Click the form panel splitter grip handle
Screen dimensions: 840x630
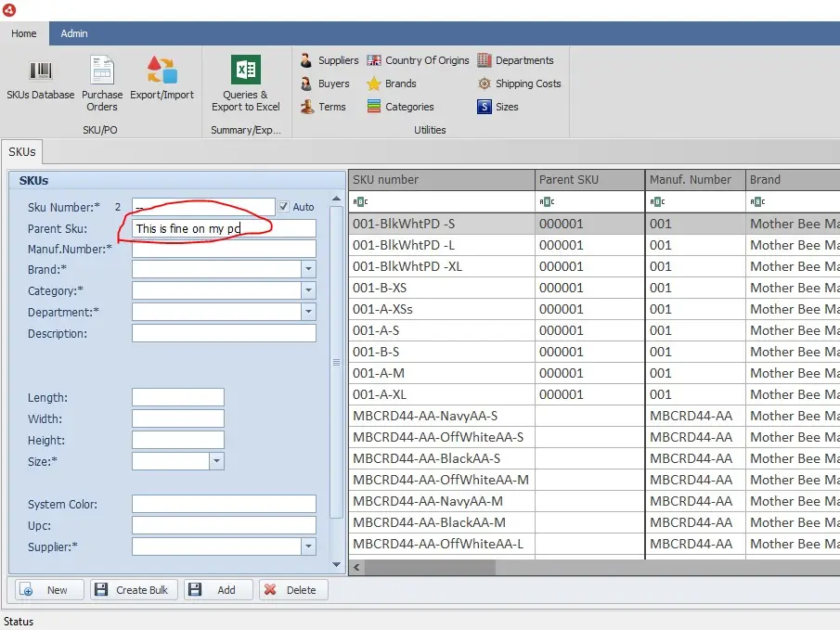point(336,363)
